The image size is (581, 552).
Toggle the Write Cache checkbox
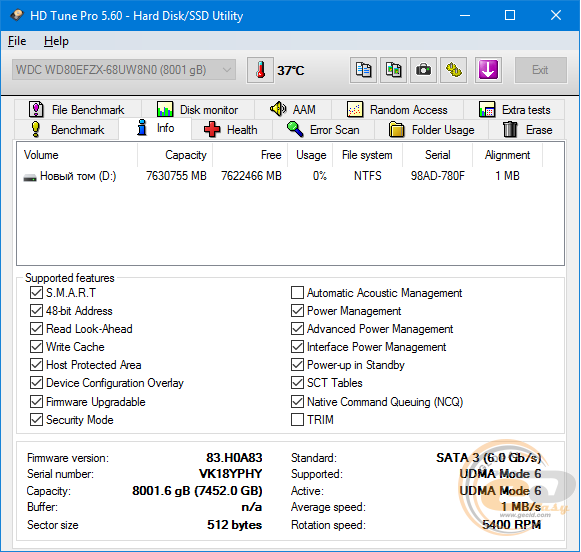click(36, 346)
